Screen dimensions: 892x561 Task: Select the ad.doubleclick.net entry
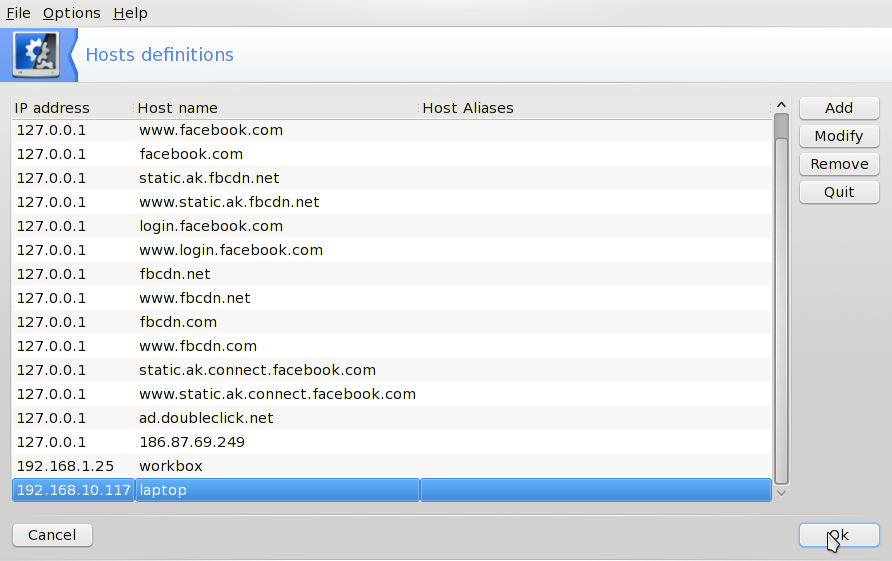coord(206,418)
